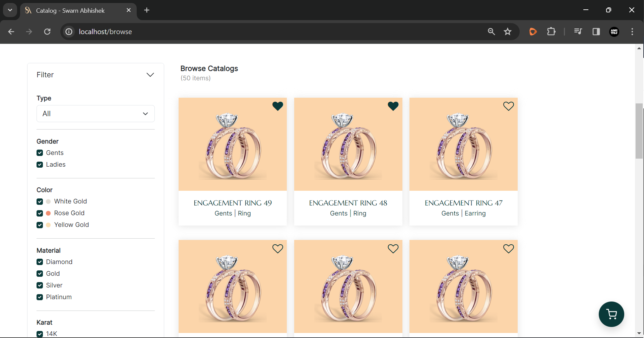
Task: Uncheck the Platinum material filter
Action: pyautogui.click(x=40, y=297)
